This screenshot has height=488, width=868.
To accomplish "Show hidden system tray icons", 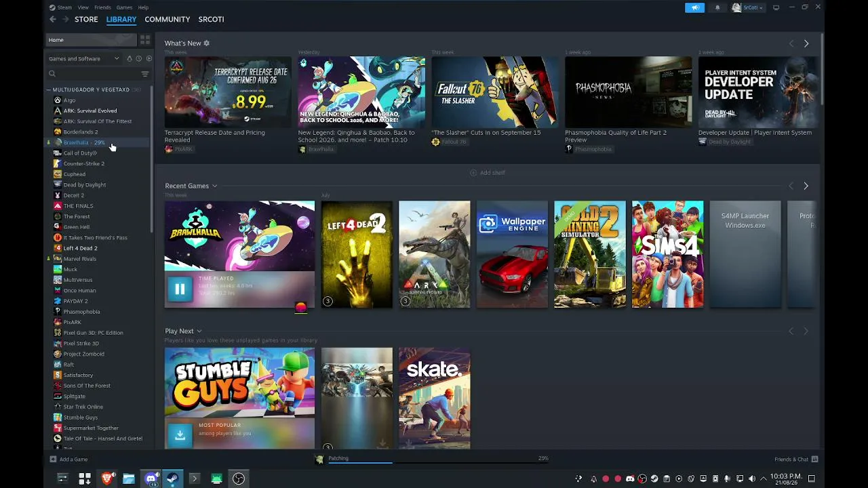I will 763,479.
